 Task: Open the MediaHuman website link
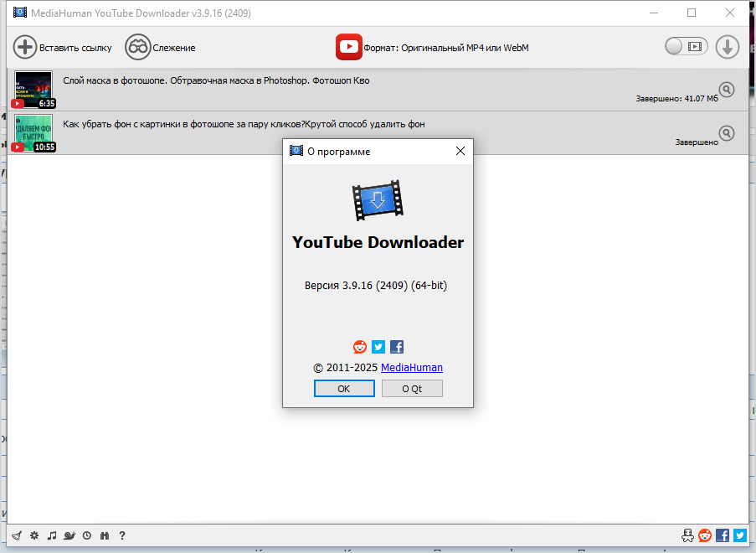[412, 368]
